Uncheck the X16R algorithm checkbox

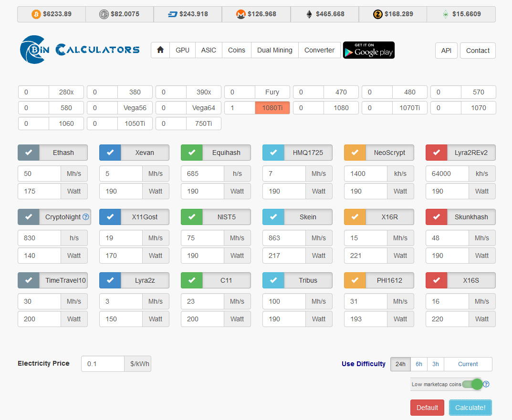click(355, 217)
